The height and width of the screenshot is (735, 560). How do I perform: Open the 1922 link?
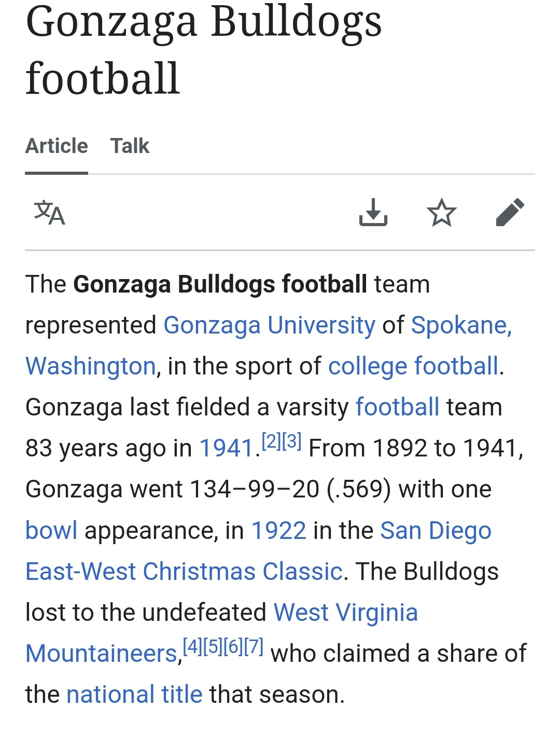pyautogui.click(x=278, y=530)
